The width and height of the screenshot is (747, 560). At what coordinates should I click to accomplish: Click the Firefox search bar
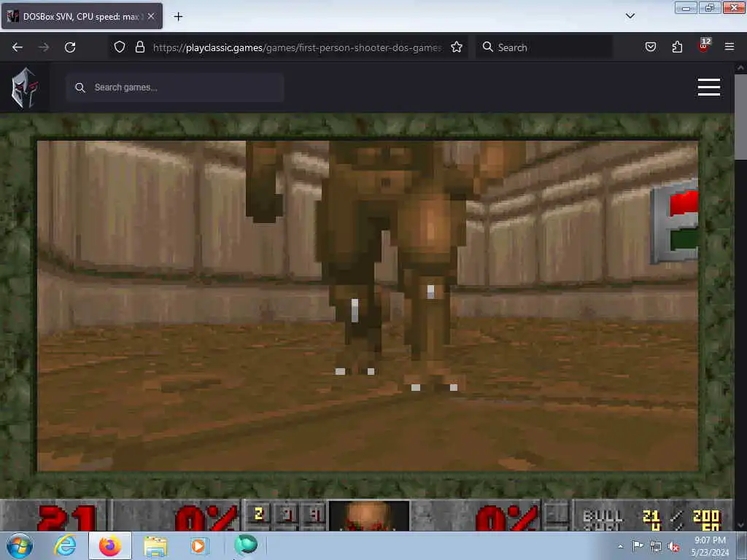(x=544, y=47)
